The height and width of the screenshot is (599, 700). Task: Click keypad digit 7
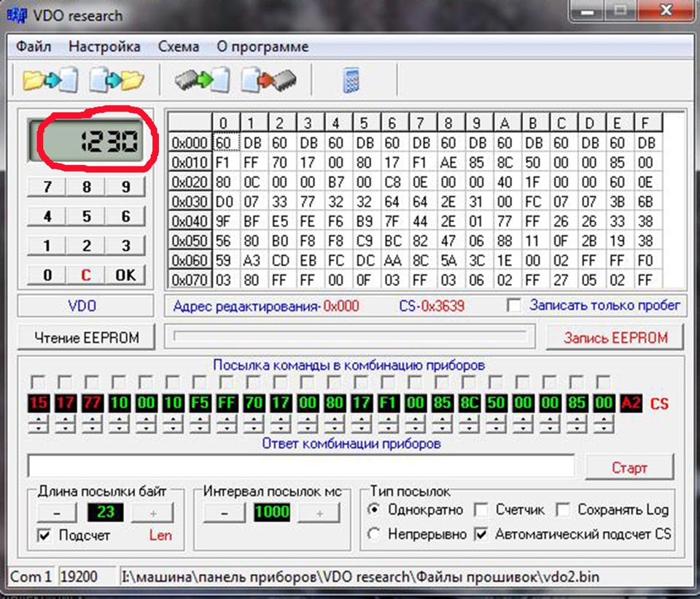click(47, 187)
